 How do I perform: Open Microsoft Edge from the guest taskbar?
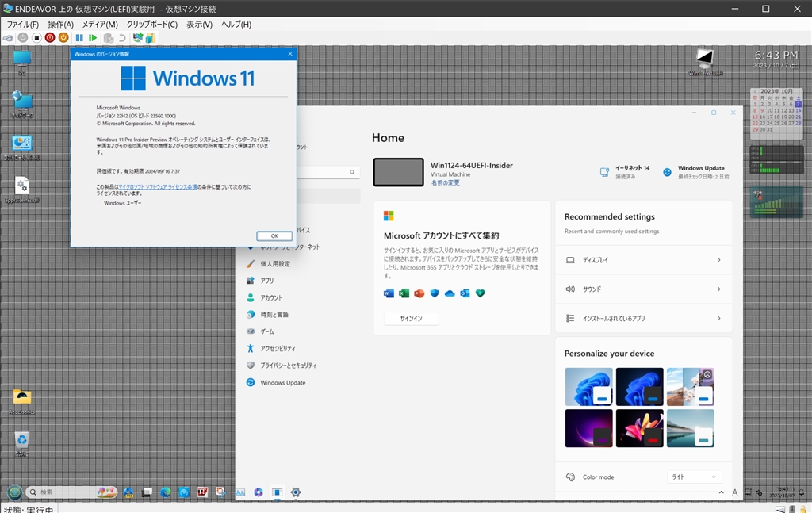166,492
